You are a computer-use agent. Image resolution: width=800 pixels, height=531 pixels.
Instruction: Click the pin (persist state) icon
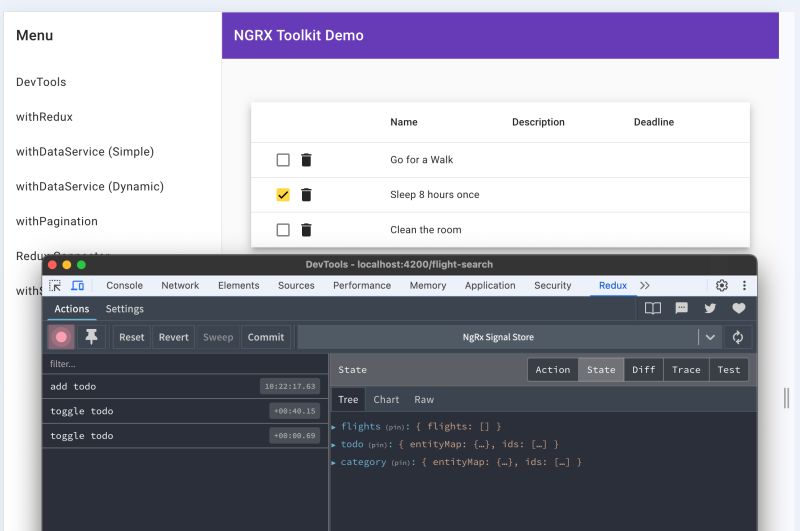91,337
